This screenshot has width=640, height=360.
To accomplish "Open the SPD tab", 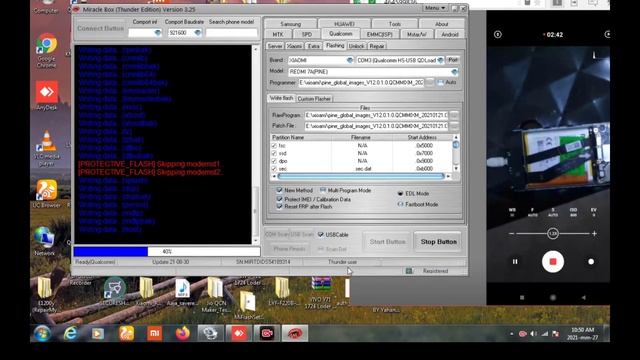I will point(307,35).
